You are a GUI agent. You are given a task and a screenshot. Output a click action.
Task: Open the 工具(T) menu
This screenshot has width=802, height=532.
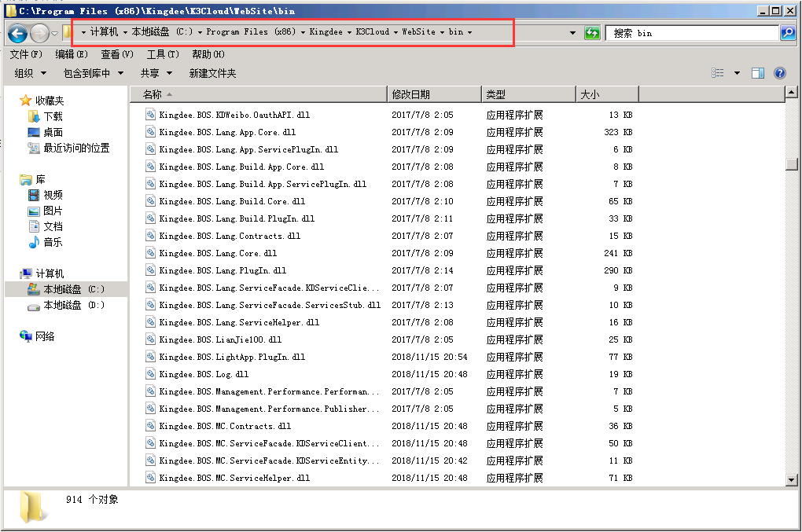(163, 54)
